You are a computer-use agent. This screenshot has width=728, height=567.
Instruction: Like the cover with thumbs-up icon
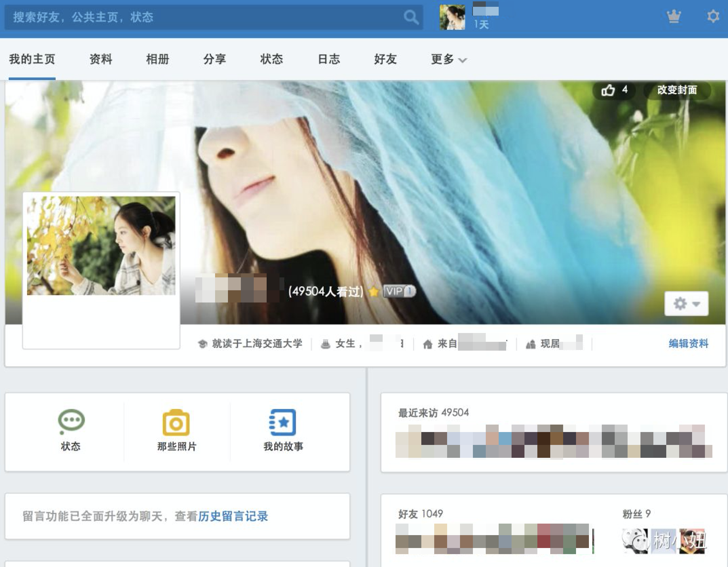pyautogui.click(x=608, y=90)
